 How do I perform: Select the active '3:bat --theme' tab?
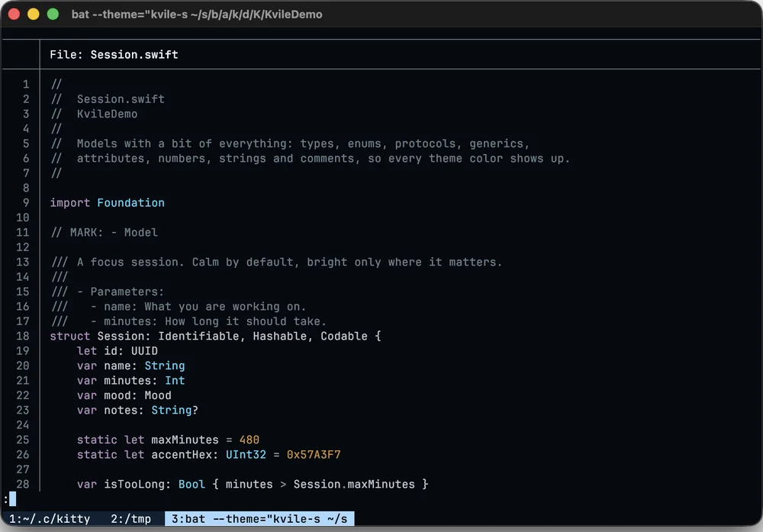click(x=259, y=519)
